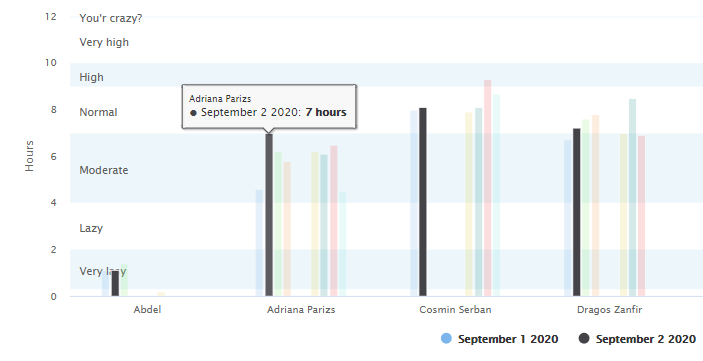The image size is (703, 361).
Task: Click the Dragos Zanfir axis label
Action: pos(609,309)
